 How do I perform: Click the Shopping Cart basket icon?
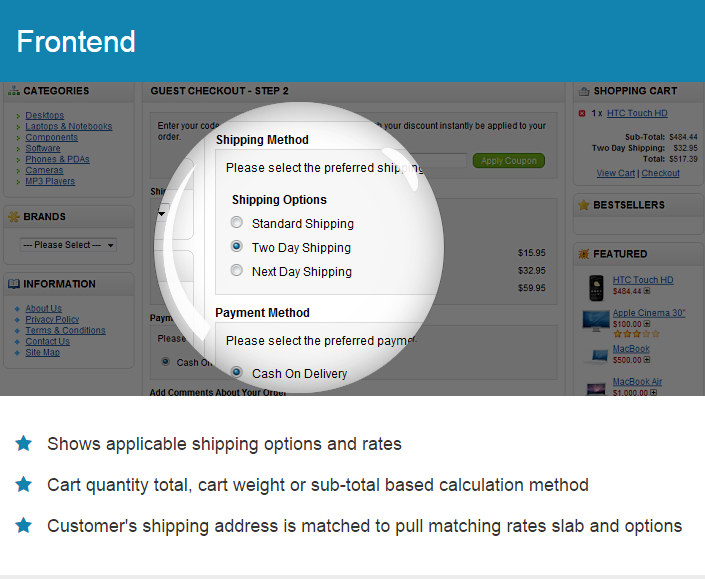[584, 91]
